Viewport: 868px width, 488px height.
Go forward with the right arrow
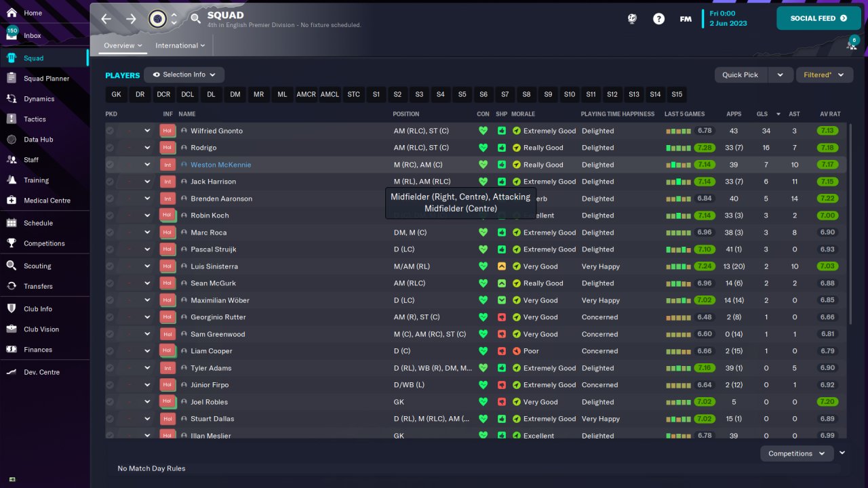(131, 19)
